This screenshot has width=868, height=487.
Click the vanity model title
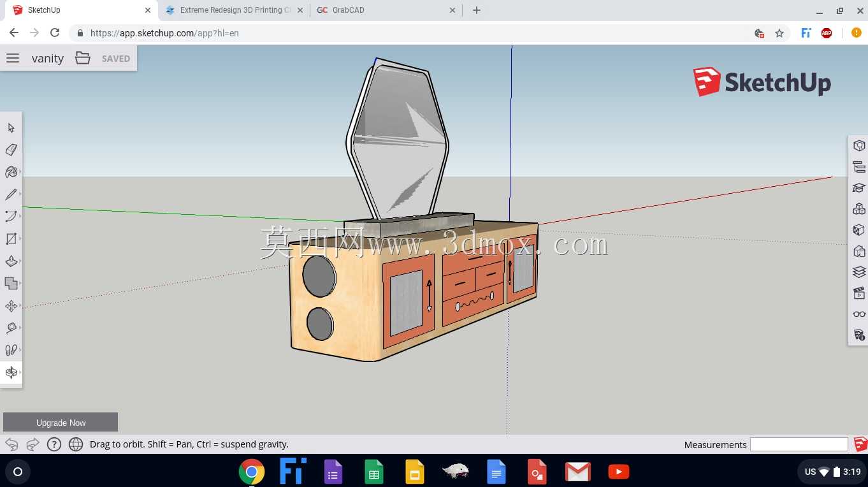click(x=48, y=59)
